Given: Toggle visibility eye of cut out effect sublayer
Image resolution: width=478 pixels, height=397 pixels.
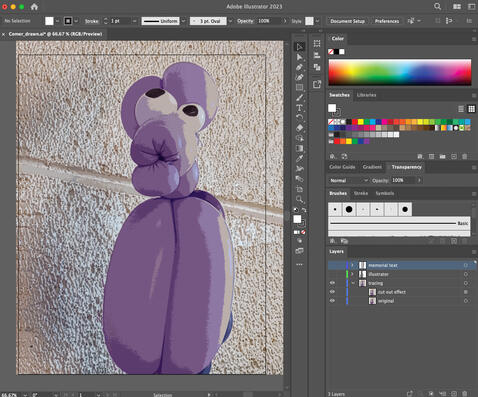Looking at the screenshot, I should point(332,292).
